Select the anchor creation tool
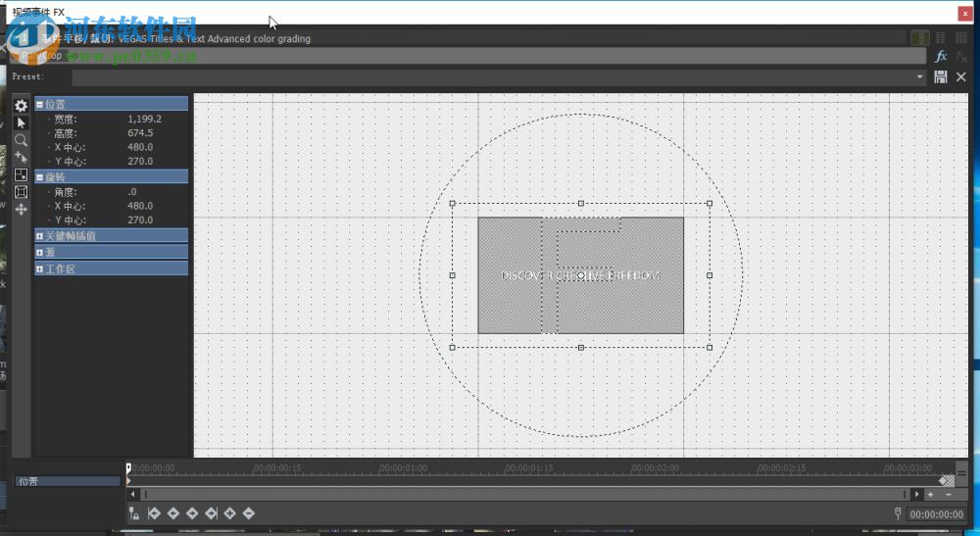This screenshot has width=980, height=536. [21, 158]
